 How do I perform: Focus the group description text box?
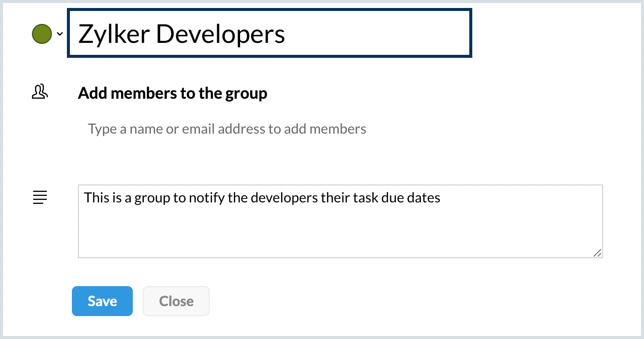click(x=340, y=221)
